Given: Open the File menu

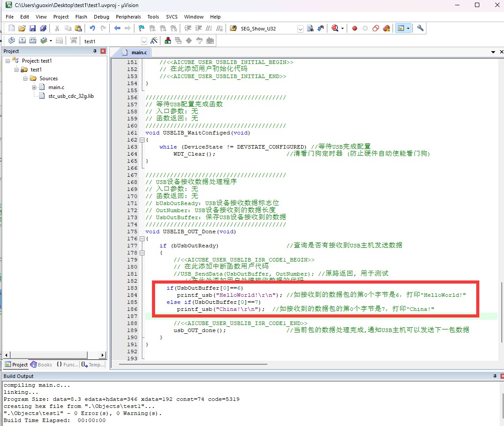Looking at the screenshot, I should (x=10, y=17).
